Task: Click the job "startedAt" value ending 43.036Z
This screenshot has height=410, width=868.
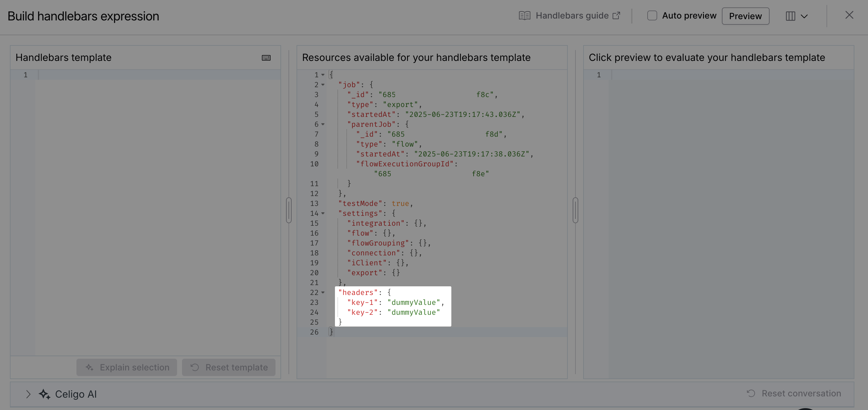Action: pos(463,114)
